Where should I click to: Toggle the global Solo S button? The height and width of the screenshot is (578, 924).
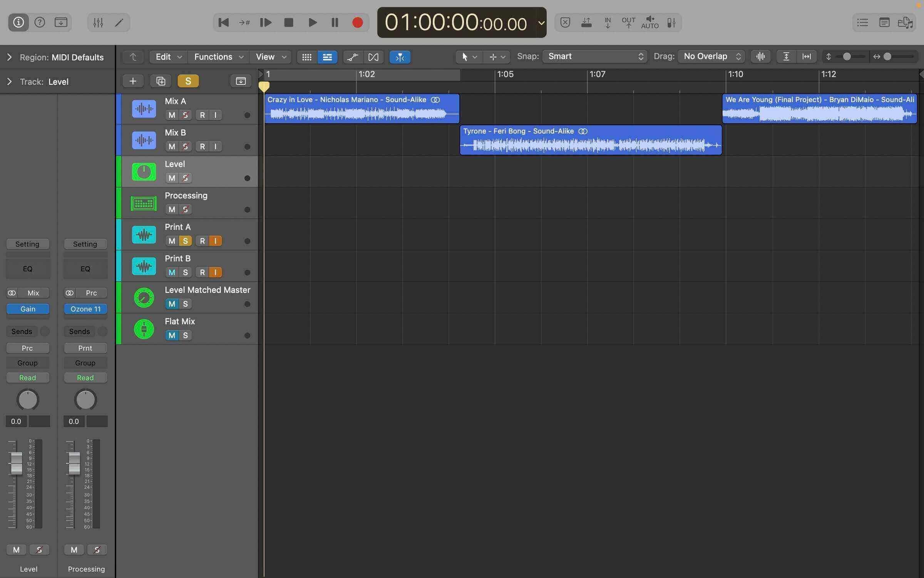(188, 81)
